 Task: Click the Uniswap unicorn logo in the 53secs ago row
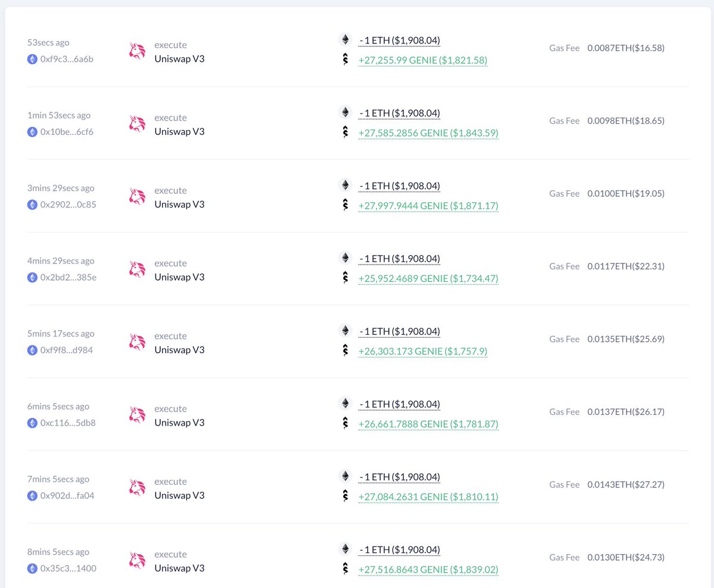[137, 51]
